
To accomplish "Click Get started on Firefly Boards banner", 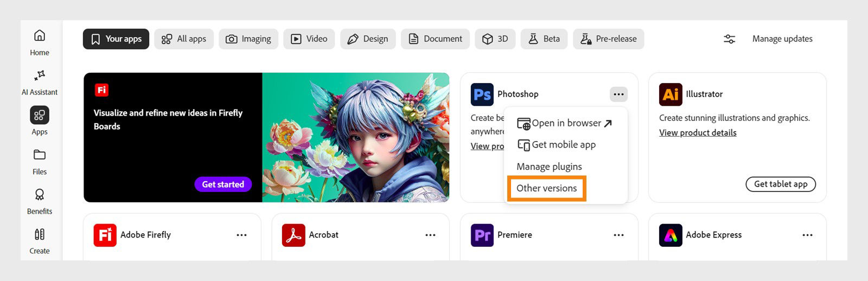I will click(x=223, y=184).
